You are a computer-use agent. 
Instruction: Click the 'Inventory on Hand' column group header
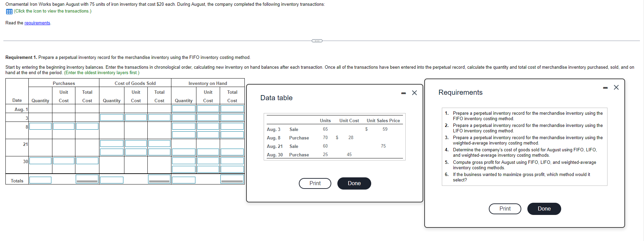(x=208, y=84)
